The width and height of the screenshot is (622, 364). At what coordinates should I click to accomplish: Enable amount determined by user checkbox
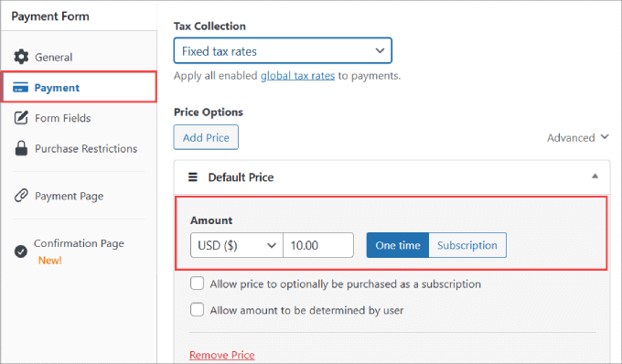198,310
